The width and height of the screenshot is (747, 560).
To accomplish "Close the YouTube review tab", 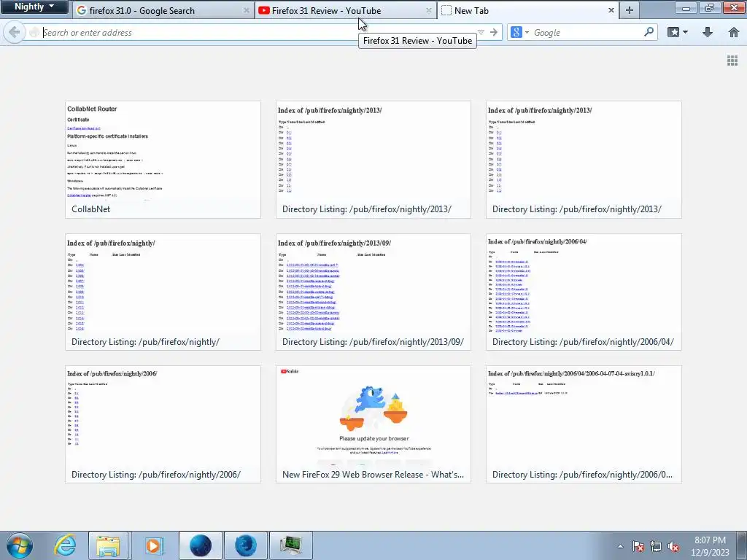I will (428, 10).
